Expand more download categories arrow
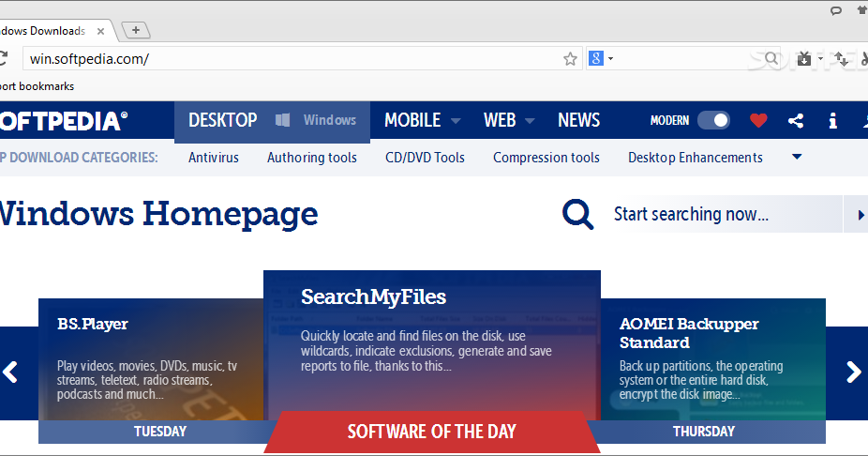The height and width of the screenshot is (456, 868). [797, 157]
